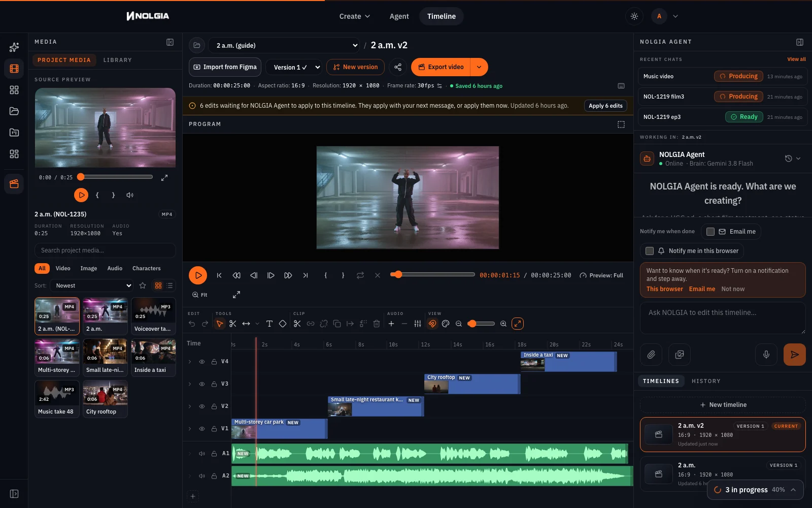Expand source preview to fullscreen
This screenshot has width=812, height=508.
[x=164, y=178]
